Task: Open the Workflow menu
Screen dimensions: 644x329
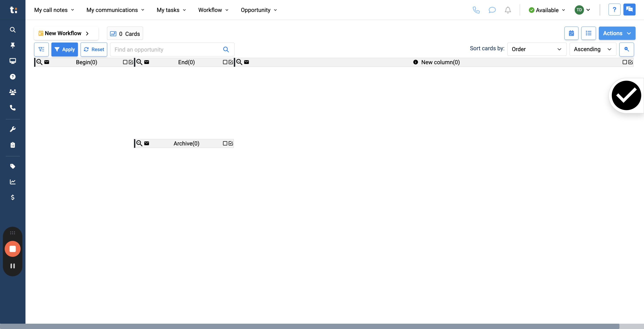Action: pos(213,10)
